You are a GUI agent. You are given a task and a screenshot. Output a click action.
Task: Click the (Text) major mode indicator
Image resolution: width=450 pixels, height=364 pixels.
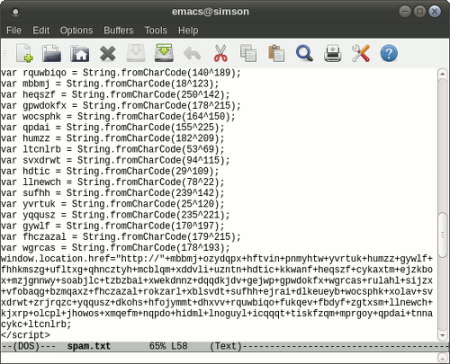pos(226,346)
